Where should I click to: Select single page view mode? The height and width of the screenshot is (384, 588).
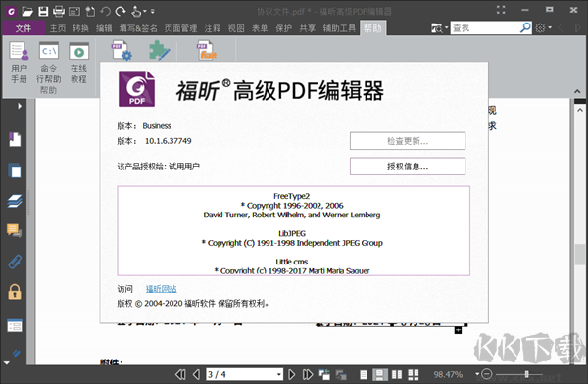364,374
